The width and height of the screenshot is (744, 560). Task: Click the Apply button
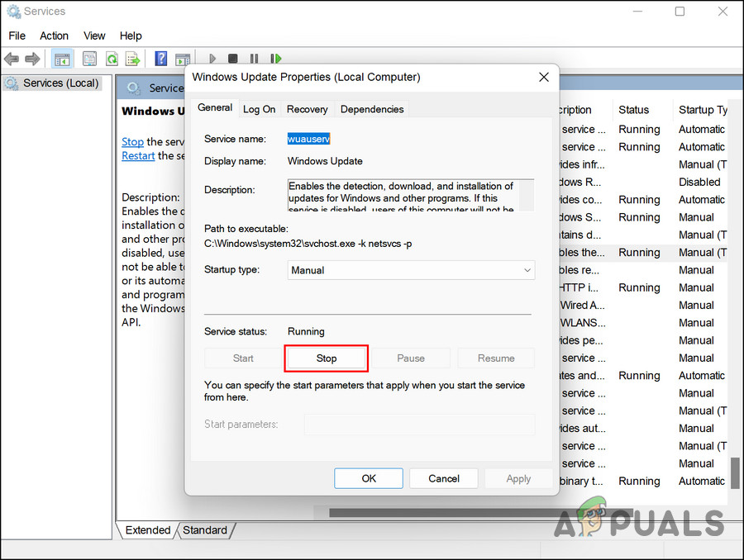(x=518, y=478)
